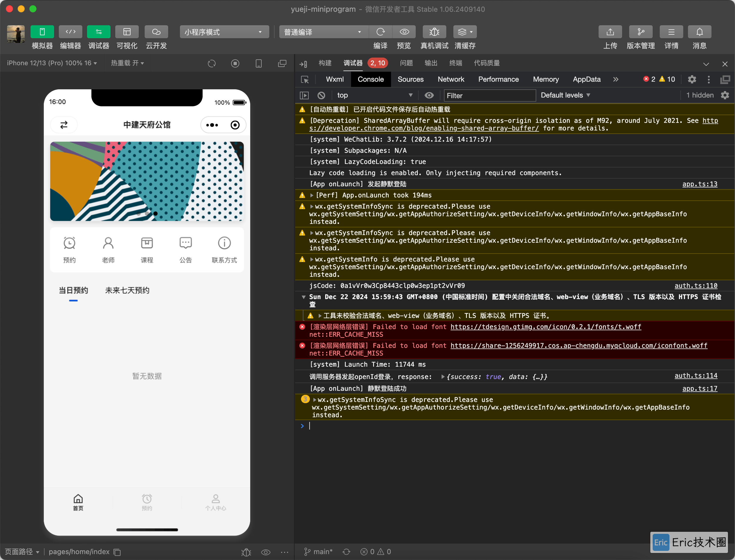Click the 上传 upload button

(610, 32)
